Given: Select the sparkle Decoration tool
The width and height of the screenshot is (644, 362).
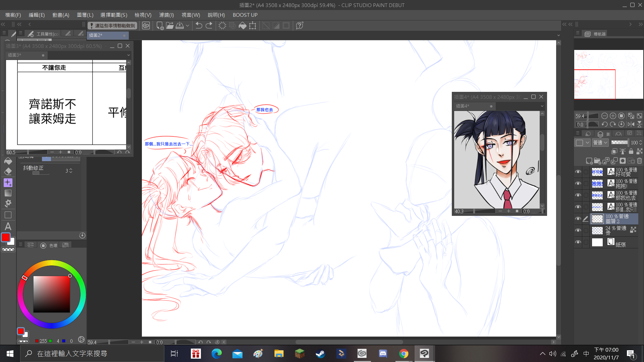Looking at the screenshot, I should (x=8, y=183).
